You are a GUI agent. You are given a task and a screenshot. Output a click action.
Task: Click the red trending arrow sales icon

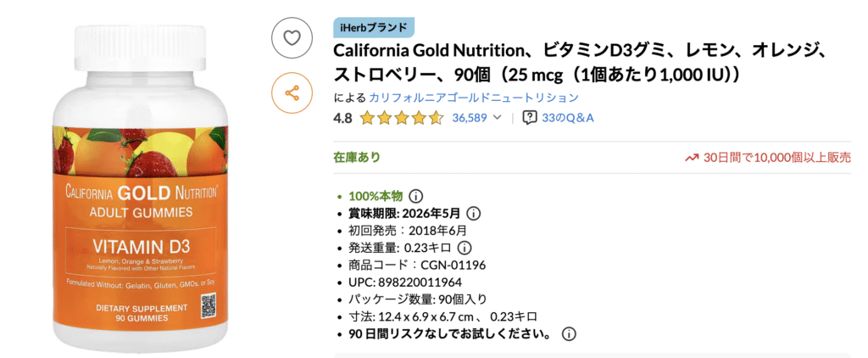pyautogui.click(x=692, y=157)
